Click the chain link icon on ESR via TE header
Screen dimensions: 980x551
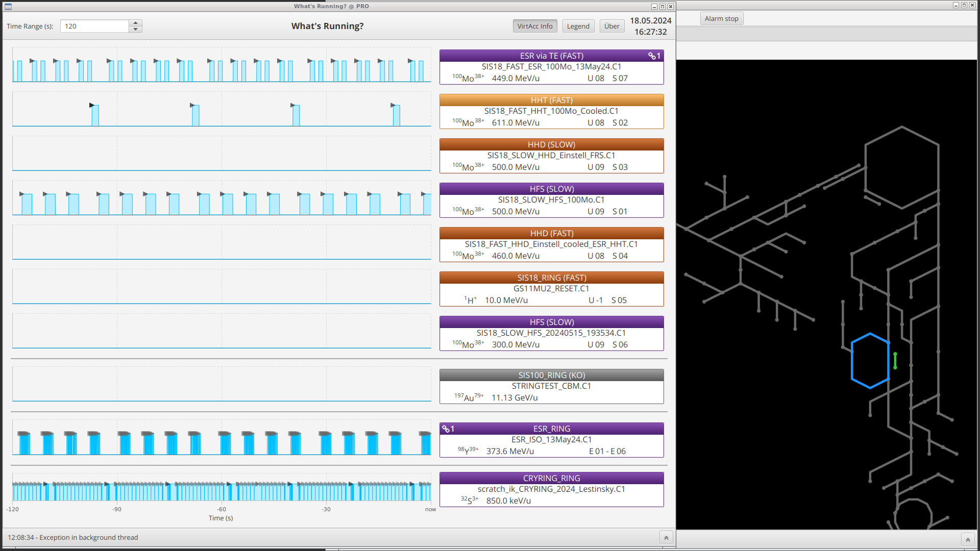point(652,56)
